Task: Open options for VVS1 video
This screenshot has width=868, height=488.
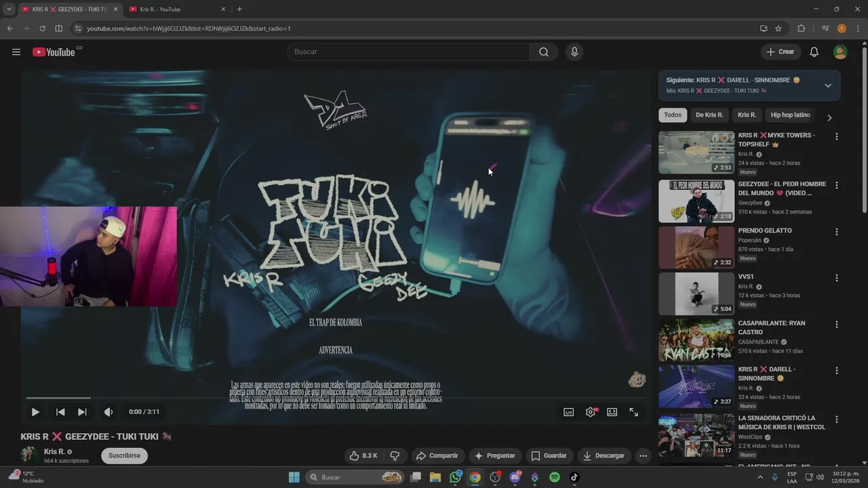Action: pyautogui.click(x=836, y=278)
